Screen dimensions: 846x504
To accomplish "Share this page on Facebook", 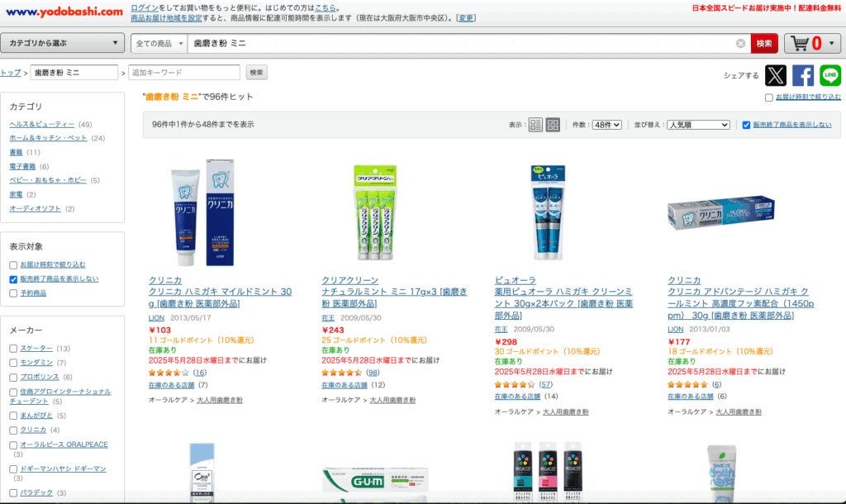I will 803,75.
